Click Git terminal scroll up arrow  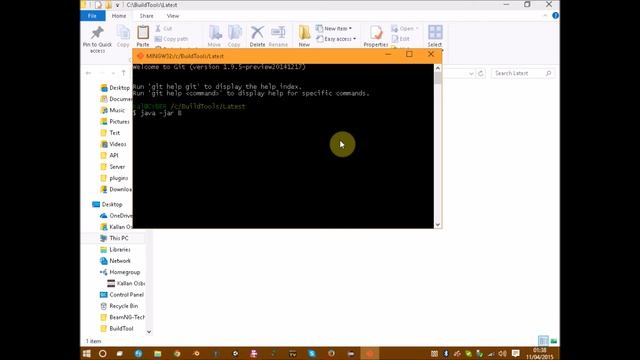tap(438, 68)
